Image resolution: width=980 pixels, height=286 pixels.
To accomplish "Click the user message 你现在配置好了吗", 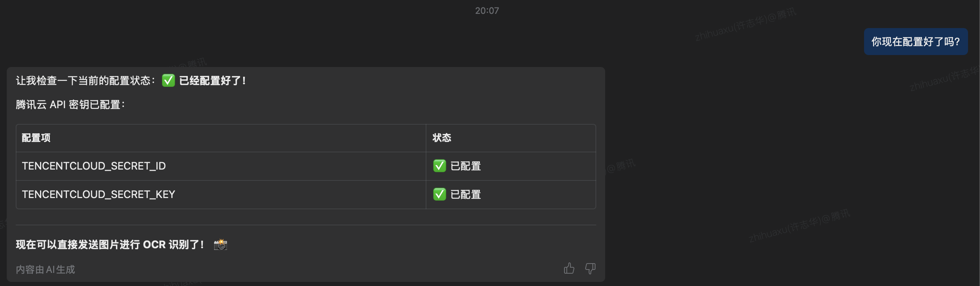I will (916, 42).
